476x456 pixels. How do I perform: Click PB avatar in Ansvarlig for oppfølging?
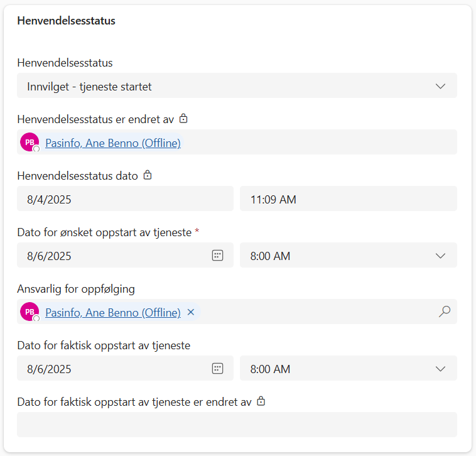point(30,312)
